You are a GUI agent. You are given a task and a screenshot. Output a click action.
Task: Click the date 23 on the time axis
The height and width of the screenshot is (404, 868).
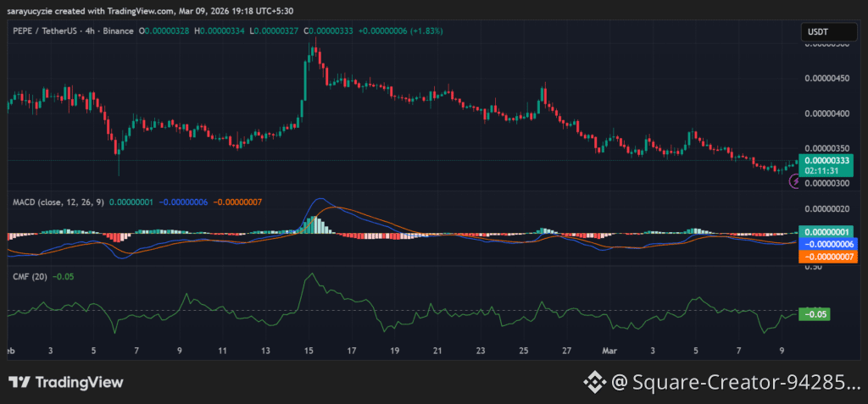click(x=481, y=351)
